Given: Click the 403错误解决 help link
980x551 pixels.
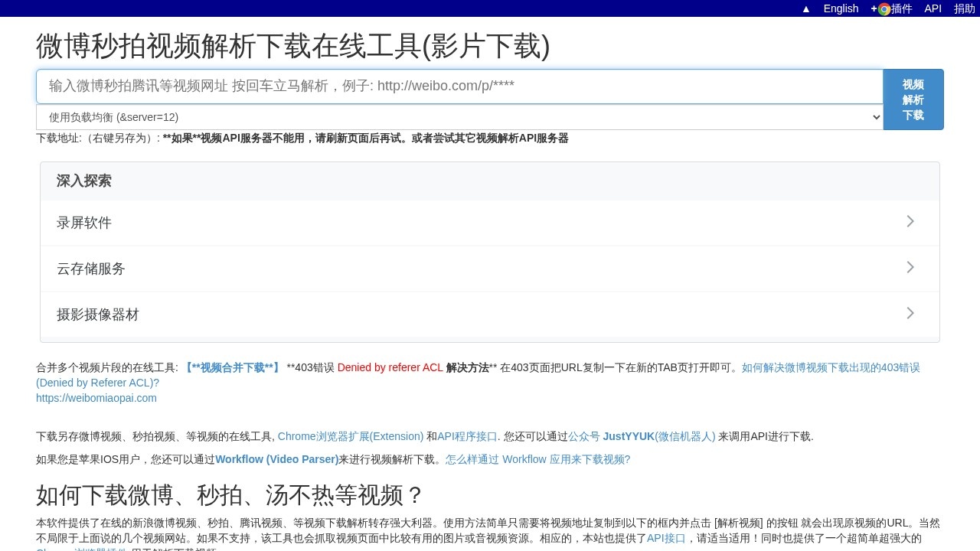Looking at the screenshot, I should pyautogui.click(x=830, y=367).
